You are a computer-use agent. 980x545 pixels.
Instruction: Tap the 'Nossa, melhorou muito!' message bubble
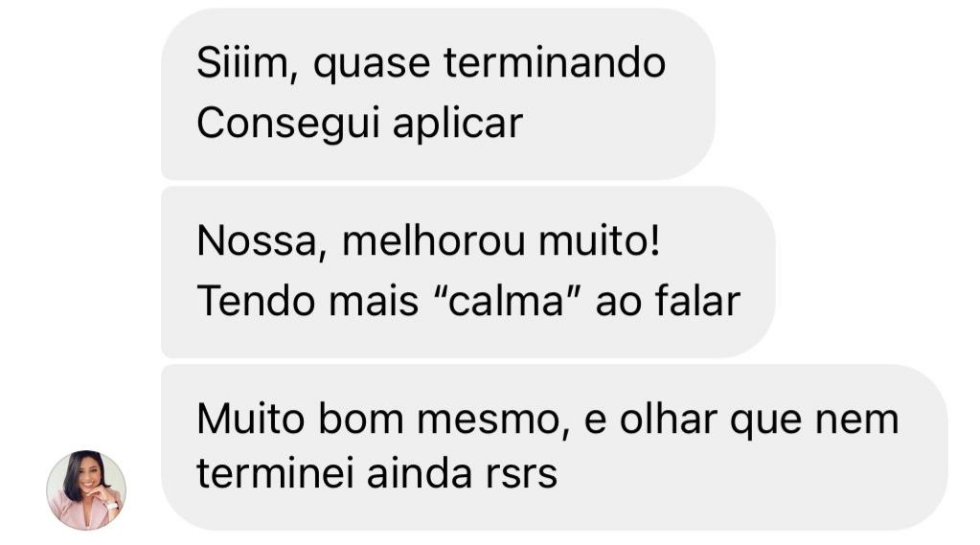pos(468,272)
